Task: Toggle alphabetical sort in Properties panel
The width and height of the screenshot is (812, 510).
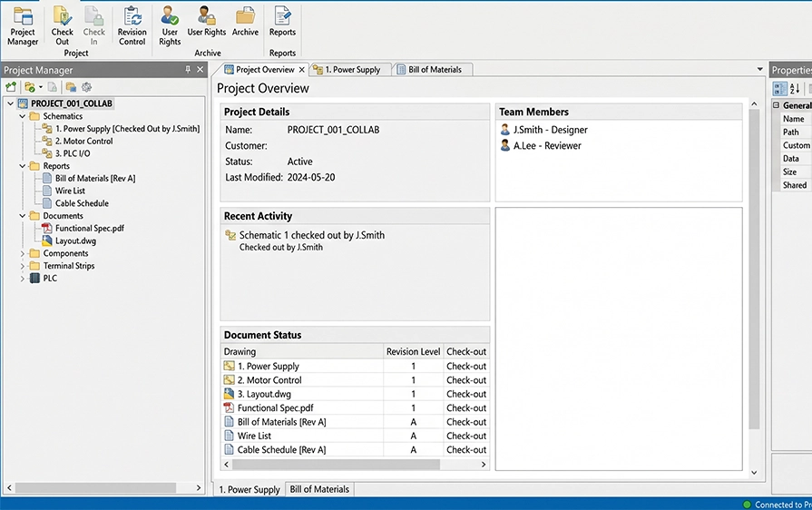Action: pos(795,88)
